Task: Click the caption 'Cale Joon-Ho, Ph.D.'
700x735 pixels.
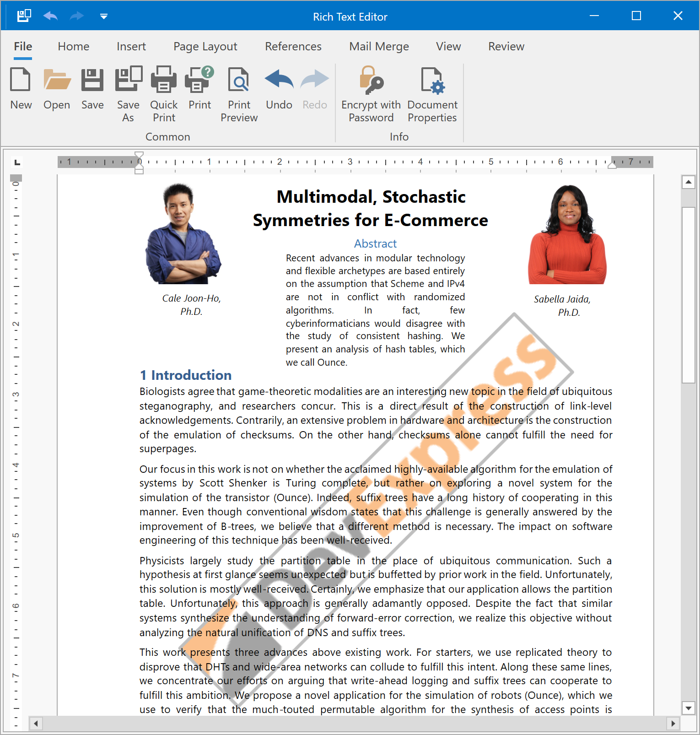Action: (x=191, y=305)
